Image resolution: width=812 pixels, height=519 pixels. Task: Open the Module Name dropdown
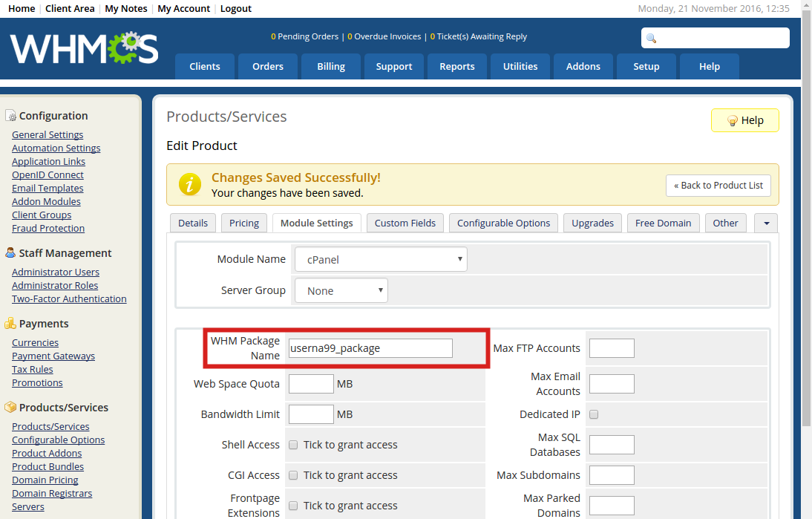point(381,260)
